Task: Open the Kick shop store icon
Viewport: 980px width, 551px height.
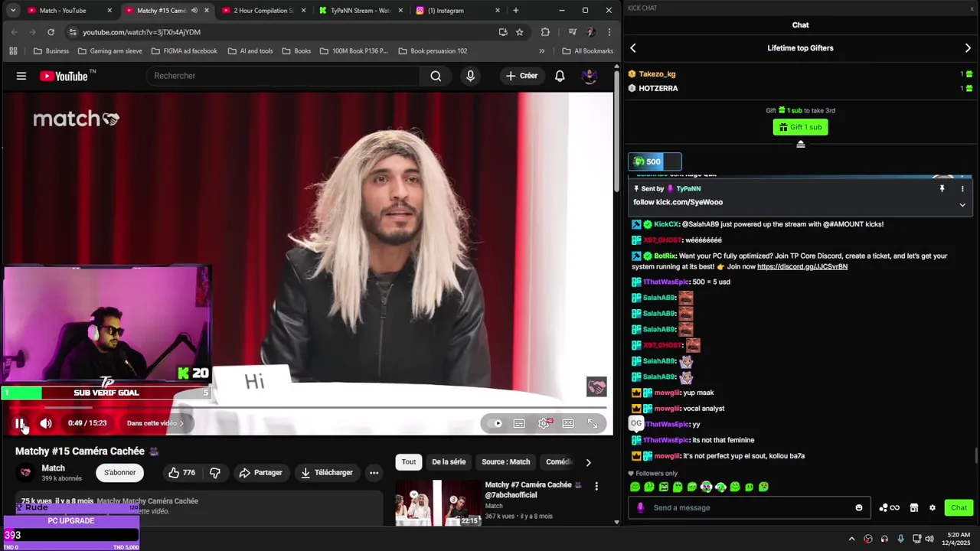Action: (913, 507)
